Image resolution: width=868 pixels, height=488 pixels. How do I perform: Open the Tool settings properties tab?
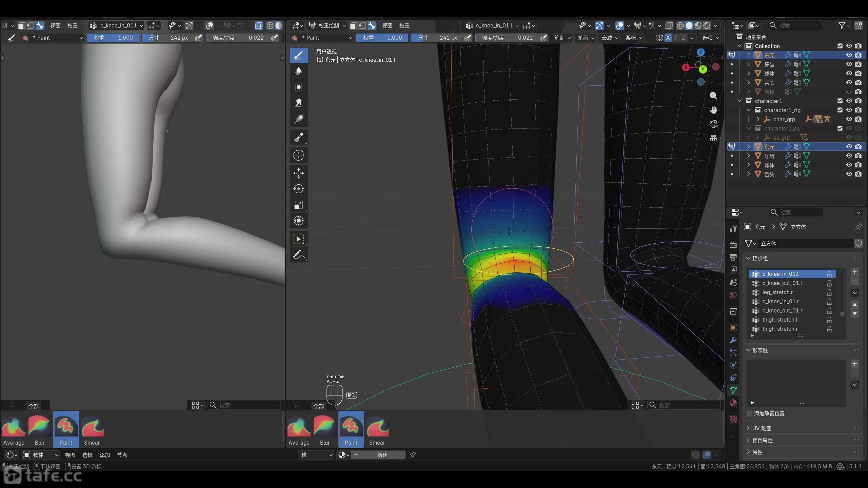pos(733,228)
